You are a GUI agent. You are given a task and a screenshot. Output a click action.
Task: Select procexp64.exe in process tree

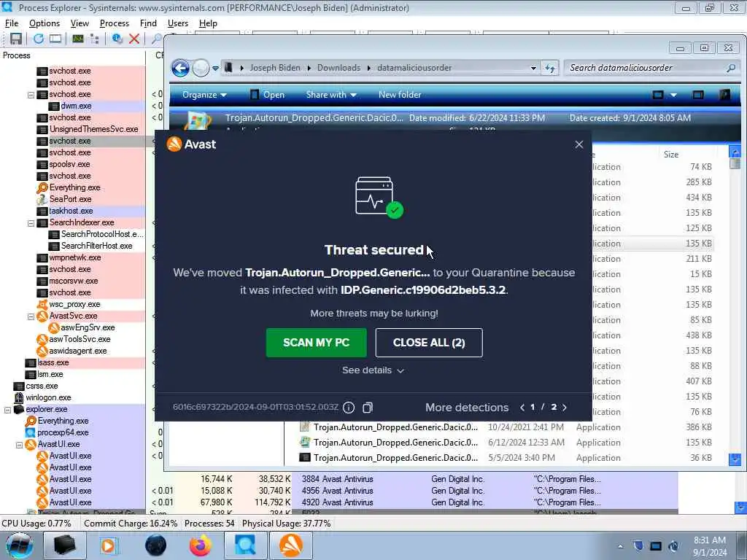[x=63, y=433]
